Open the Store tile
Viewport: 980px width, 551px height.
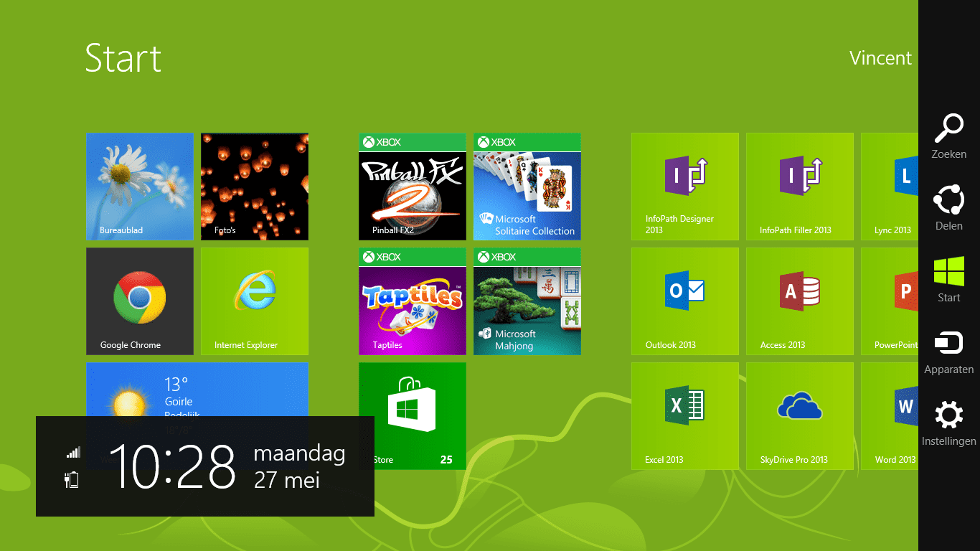[413, 416]
